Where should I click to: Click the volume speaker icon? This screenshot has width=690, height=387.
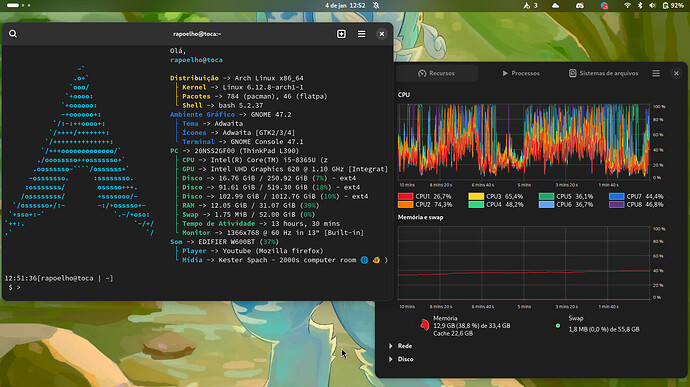(653, 5)
